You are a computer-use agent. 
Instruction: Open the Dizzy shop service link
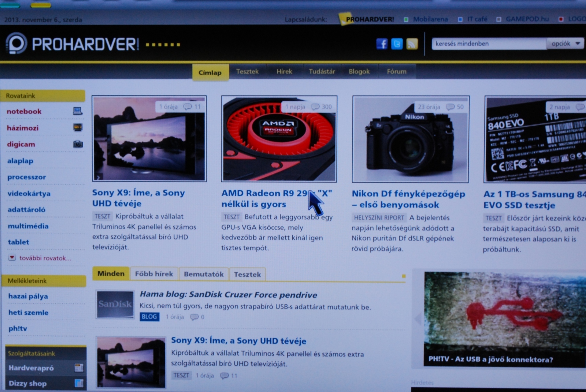(27, 384)
